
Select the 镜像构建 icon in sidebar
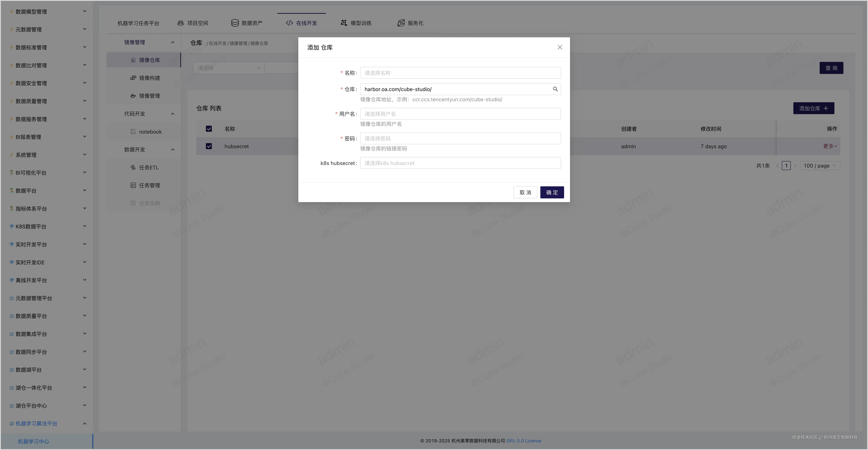pos(133,78)
